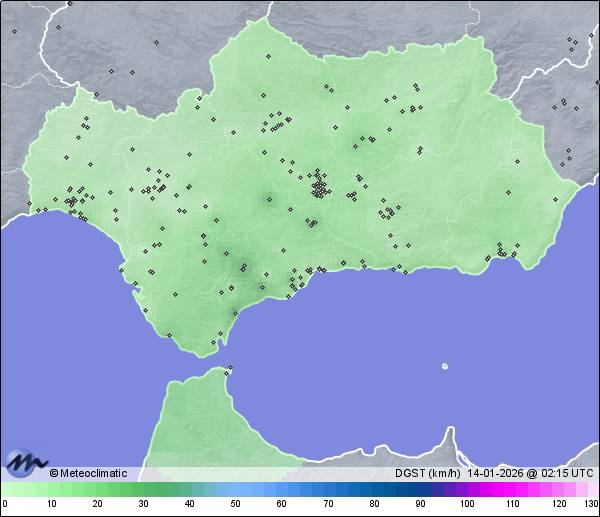Viewport: 600px width, 517px height.
Task: Click the purple 100 km/h scale swatch
Action: point(466,490)
